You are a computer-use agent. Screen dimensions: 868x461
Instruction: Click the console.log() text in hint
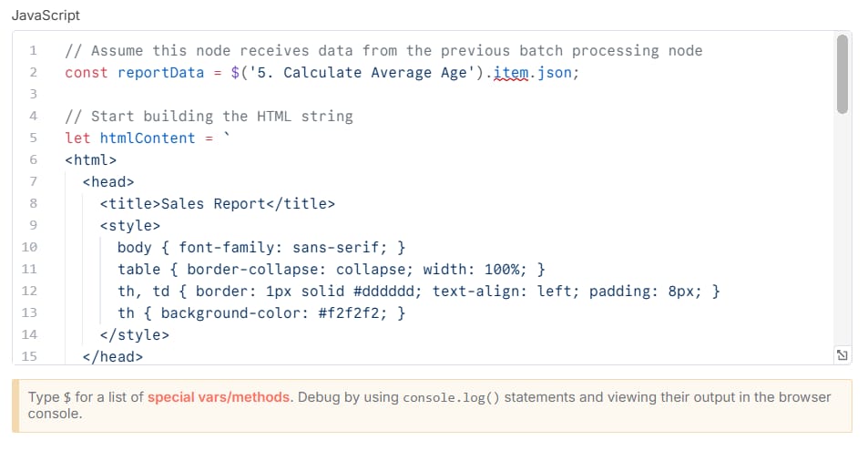(x=451, y=398)
